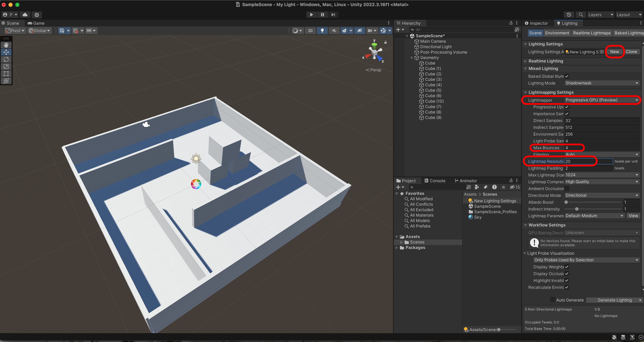The width and height of the screenshot is (644, 342).
Task: Toggle 2D view mode
Action: [310, 30]
